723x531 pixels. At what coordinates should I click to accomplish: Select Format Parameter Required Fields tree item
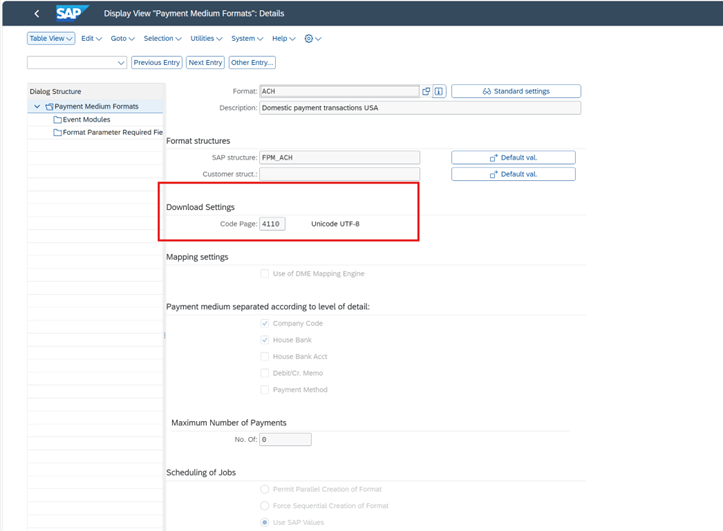[113, 133]
